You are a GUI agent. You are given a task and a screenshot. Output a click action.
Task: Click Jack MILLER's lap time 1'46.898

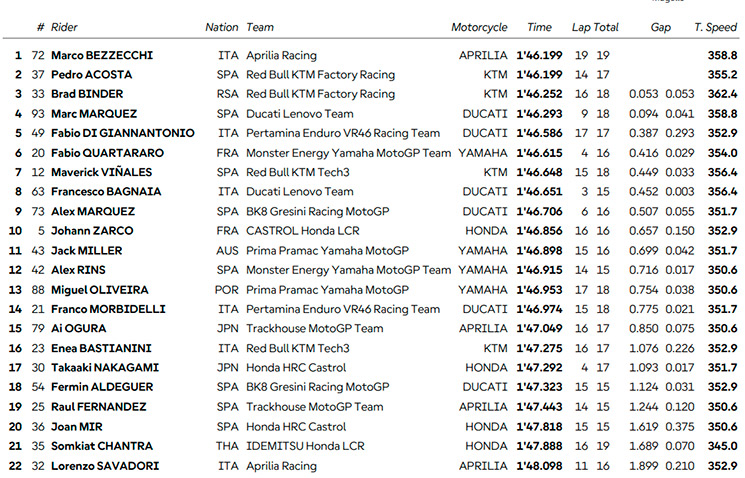point(539,250)
